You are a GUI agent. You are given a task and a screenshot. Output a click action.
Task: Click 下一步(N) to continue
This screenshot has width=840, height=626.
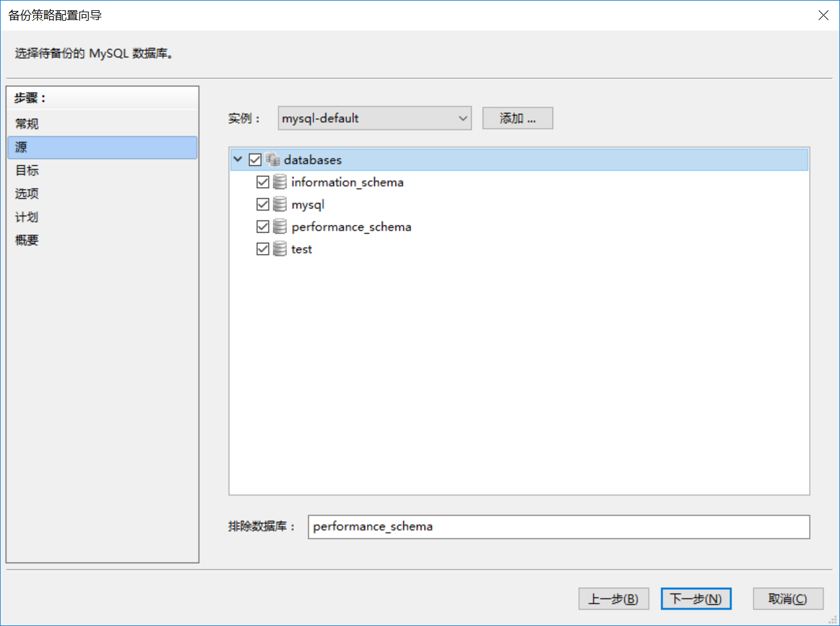point(696,599)
